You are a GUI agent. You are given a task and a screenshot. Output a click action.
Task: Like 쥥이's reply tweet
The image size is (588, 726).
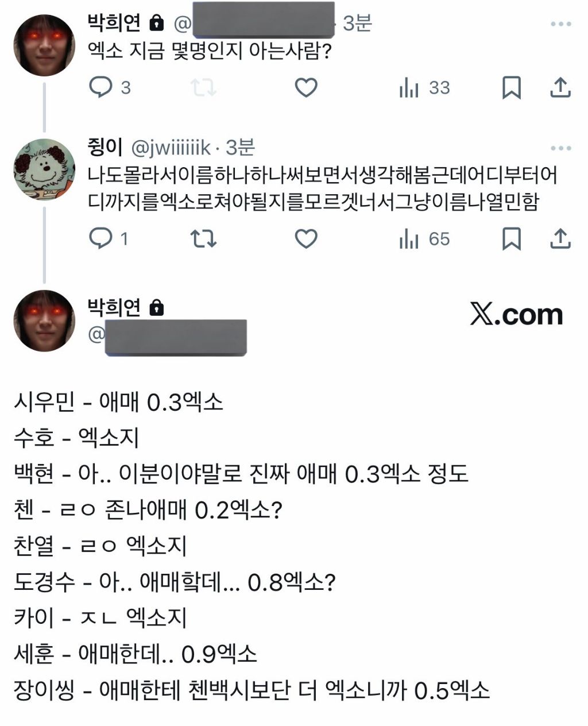pos(305,238)
